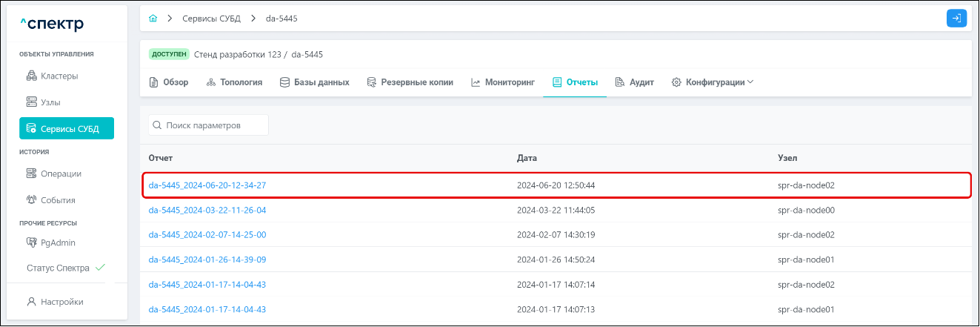This screenshot has width=980, height=327.
Task: Open Настройки at sidebar bottom
Action: point(61,302)
